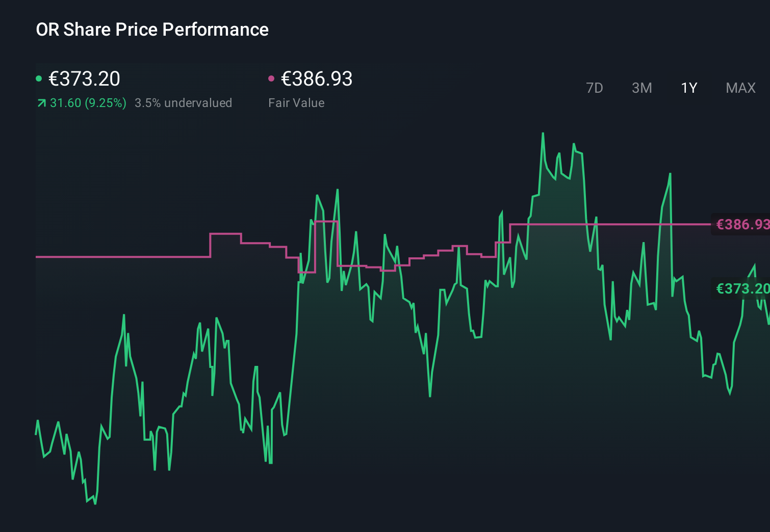
Task: Click the green share price line peak
Action: (543, 134)
